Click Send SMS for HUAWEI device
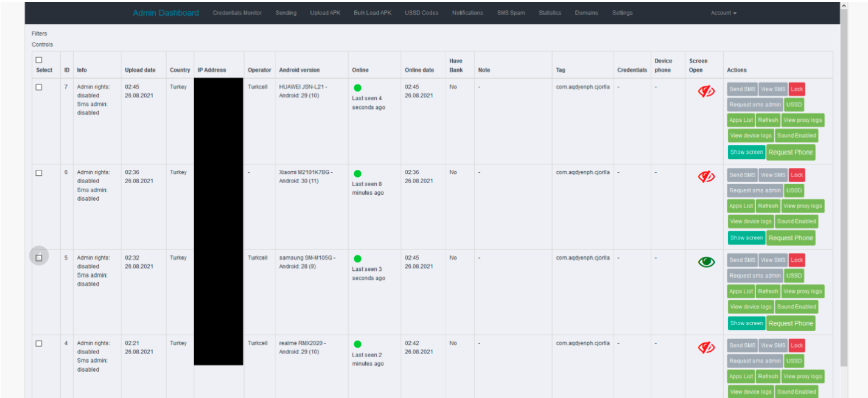Image resolution: width=868 pixels, height=398 pixels. (x=742, y=89)
